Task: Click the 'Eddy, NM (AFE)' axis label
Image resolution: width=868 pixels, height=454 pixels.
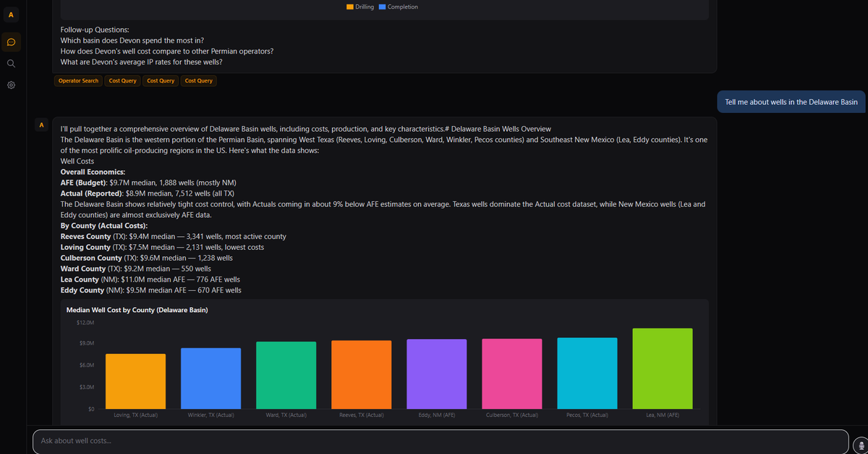Action: (436, 415)
